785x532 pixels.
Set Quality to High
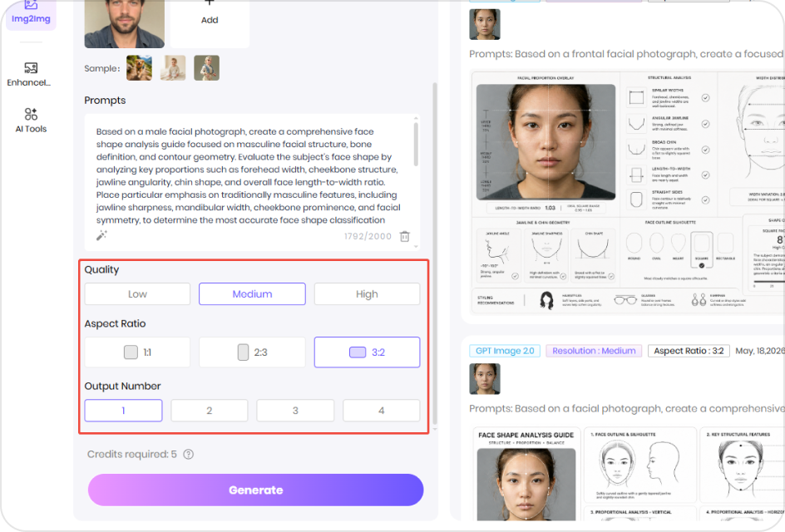pos(367,293)
